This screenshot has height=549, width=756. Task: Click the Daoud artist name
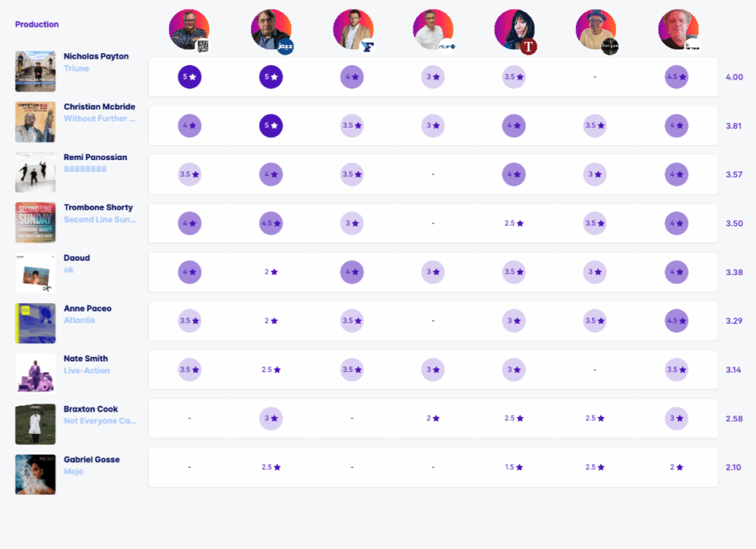77,258
